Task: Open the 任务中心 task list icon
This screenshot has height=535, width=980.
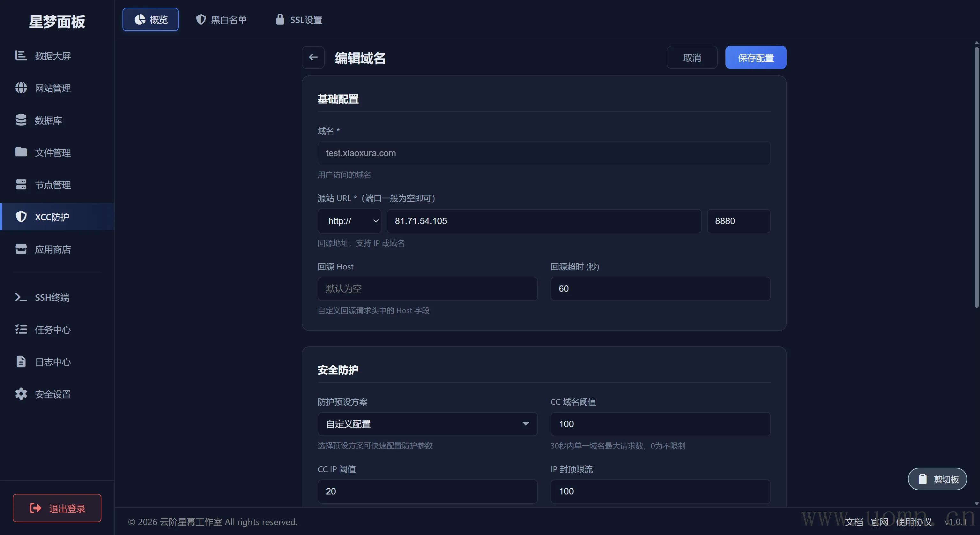Action: pos(21,329)
